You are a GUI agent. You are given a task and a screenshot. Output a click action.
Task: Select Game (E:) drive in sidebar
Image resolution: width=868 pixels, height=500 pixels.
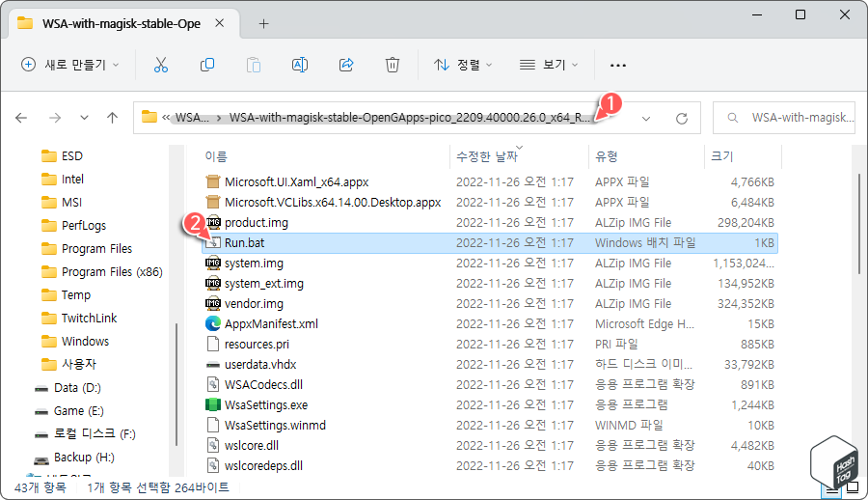click(69, 411)
